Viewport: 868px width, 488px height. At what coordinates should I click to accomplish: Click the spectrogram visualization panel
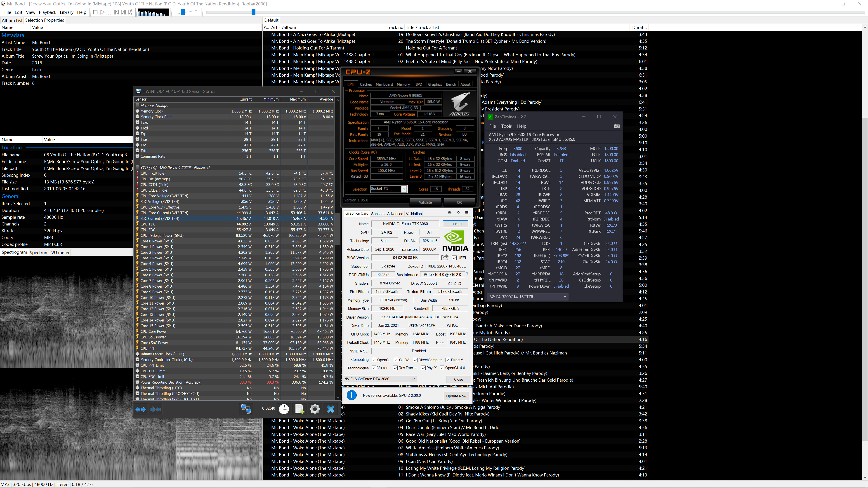[x=131, y=368]
